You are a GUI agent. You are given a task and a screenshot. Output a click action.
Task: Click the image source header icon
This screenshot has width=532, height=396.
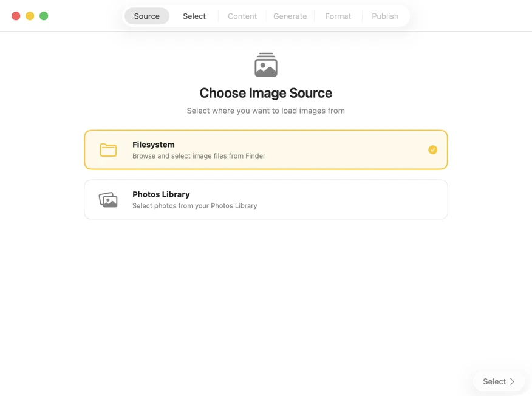266,64
